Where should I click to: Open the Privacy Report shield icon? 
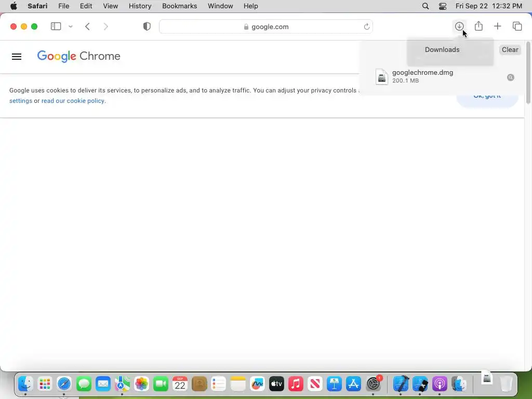[147, 26]
